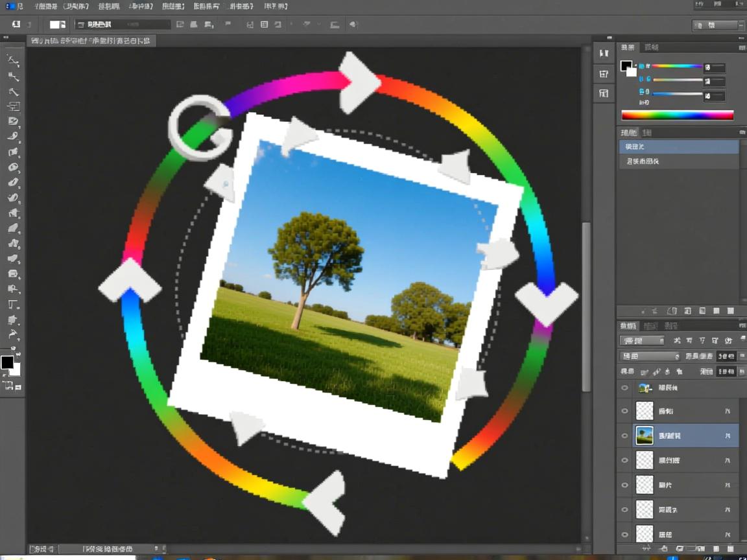Select the topmost tool in the left toolbar
This screenshot has width=747, height=560.
point(13,60)
